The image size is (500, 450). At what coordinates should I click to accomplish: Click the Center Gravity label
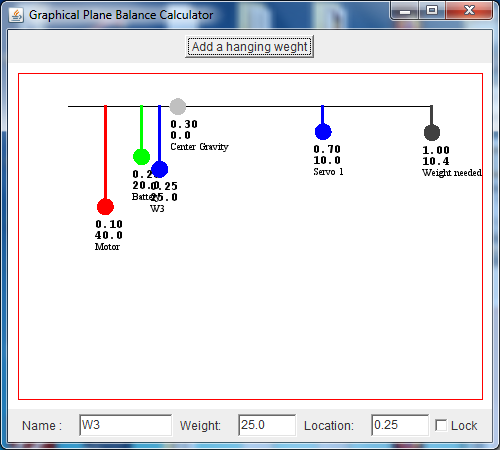(199, 147)
